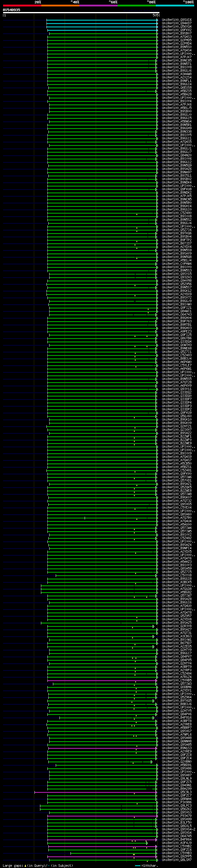Select hit label UniRef100_B9N5S0
The height and width of the screenshot is (868, 197).
click(176, 47)
